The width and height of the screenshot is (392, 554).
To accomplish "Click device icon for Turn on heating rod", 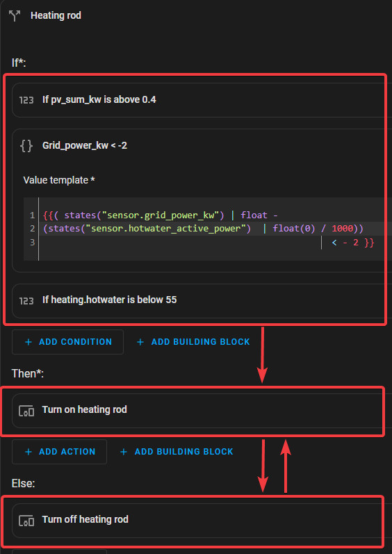I will click(x=26, y=410).
